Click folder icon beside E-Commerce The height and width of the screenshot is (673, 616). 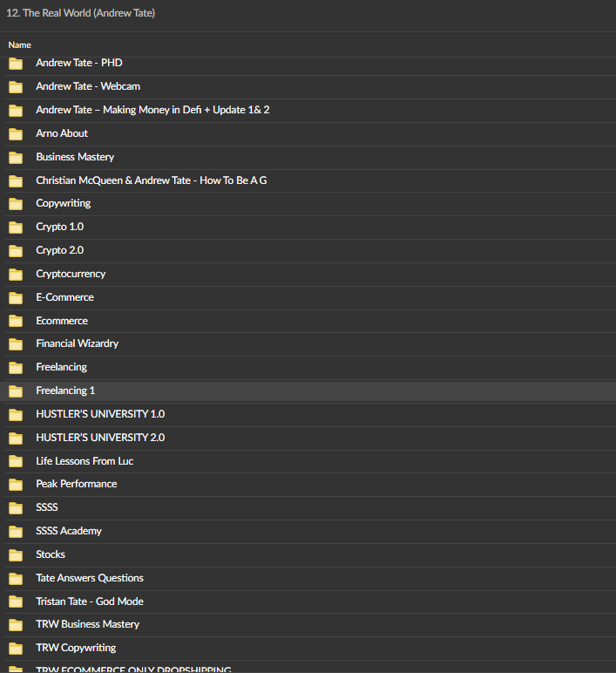pos(16,298)
